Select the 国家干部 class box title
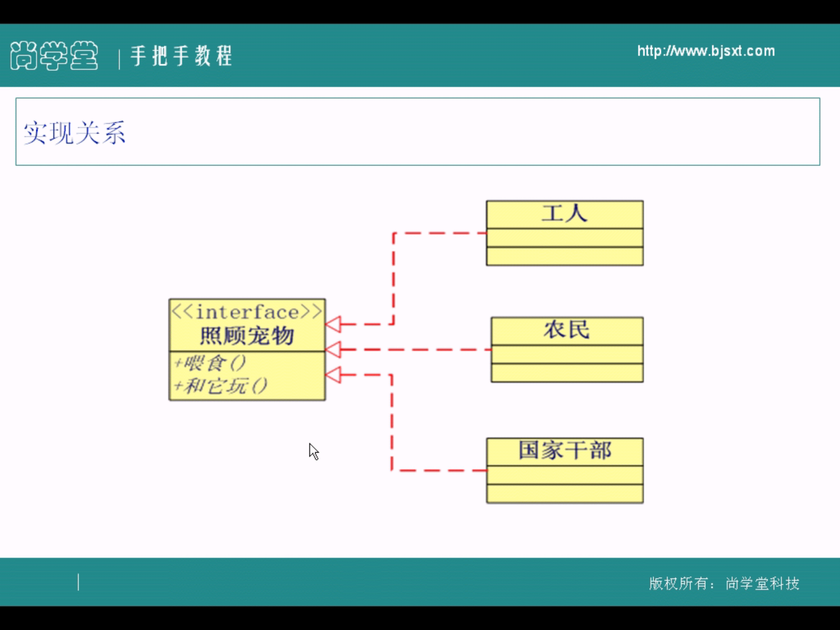This screenshot has width=840, height=630. point(564,450)
